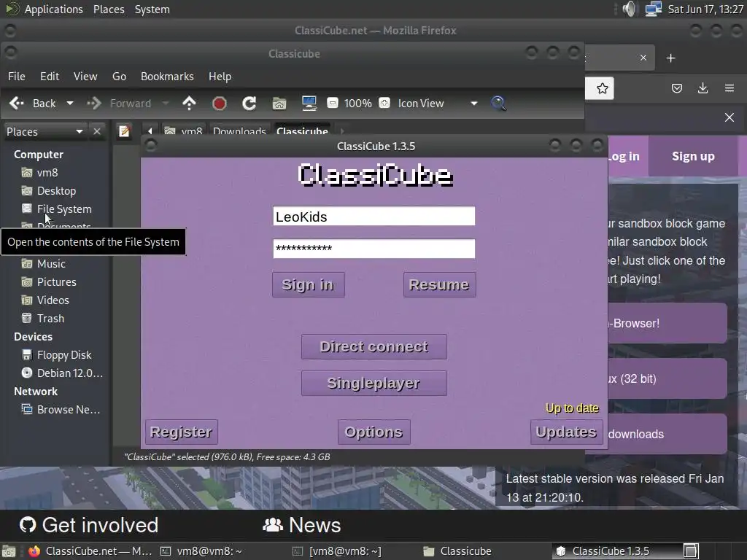The width and height of the screenshot is (747, 560).
Task: Switch to vm8@vm8 terminal taskbar item
Action: 202,551
